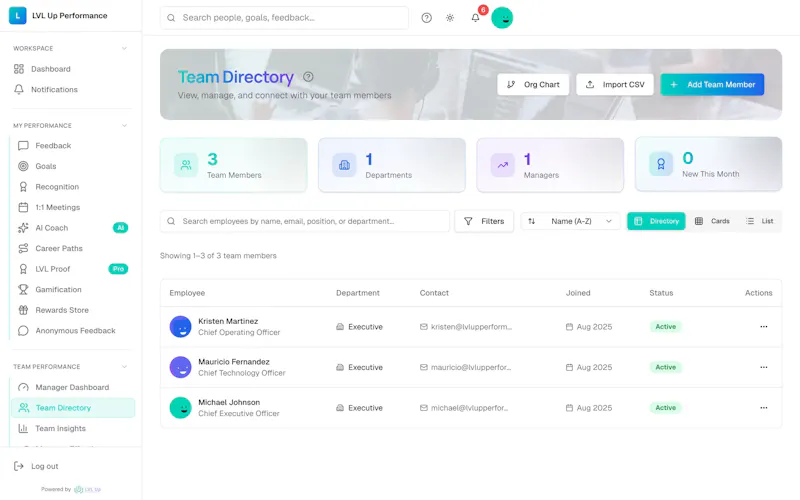Screen dimensions: 800x500
Task: Open the Name (A-Z) sort dropdown
Action: [x=570, y=221]
